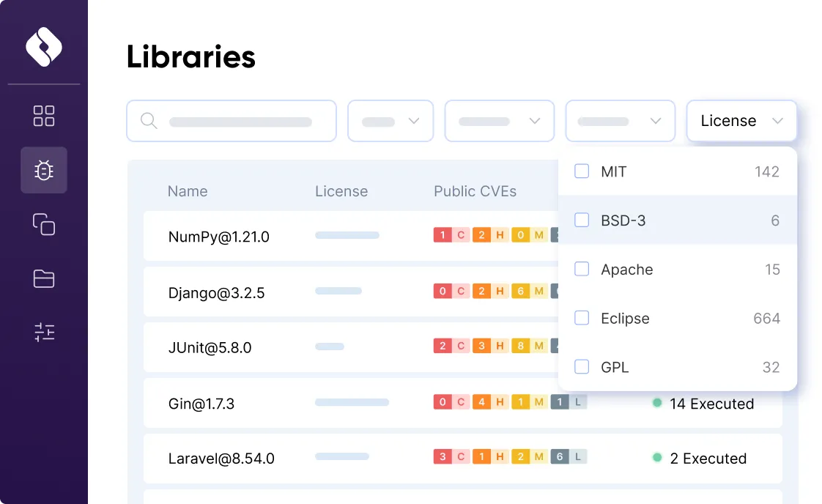The height and width of the screenshot is (504, 822).
Task: Check the MIT license checkbox
Action: pyautogui.click(x=582, y=171)
